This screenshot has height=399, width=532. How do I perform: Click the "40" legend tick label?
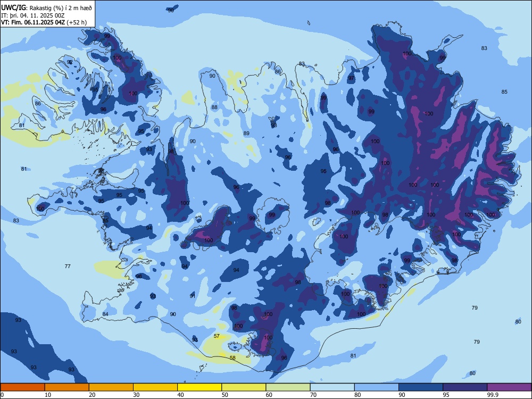tap(180, 395)
